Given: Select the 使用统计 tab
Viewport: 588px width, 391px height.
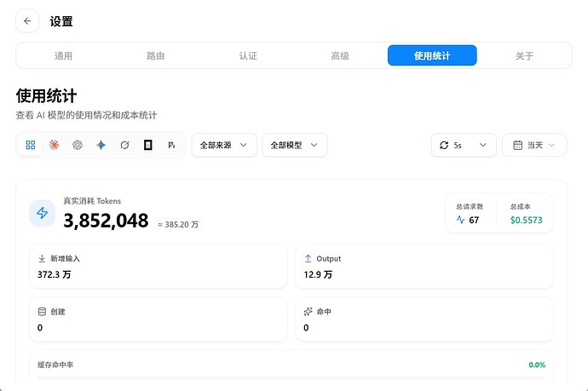Looking at the screenshot, I should point(432,55).
